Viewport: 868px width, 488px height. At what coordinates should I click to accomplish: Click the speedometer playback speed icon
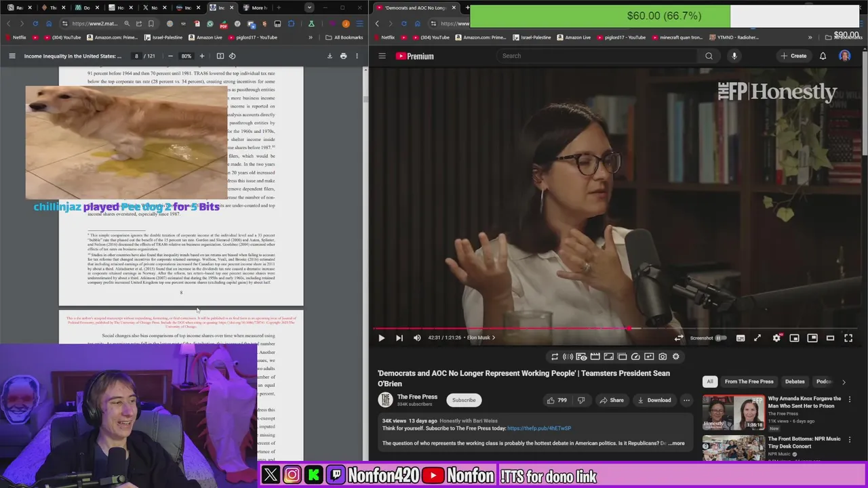[x=635, y=357]
